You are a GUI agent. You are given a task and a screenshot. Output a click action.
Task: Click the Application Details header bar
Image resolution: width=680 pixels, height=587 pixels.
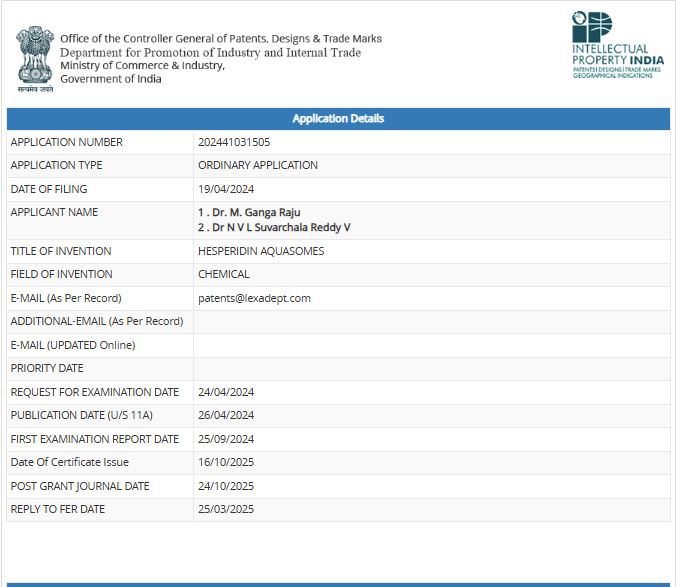pyautogui.click(x=338, y=119)
